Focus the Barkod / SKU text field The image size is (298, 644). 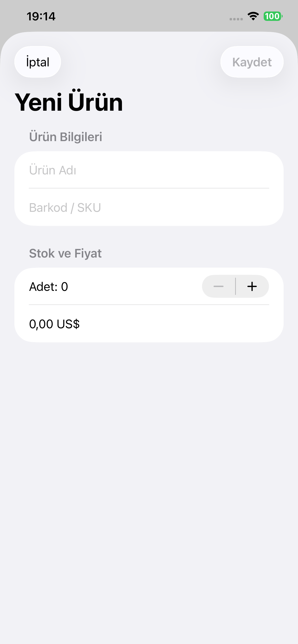[x=149, y=207]
